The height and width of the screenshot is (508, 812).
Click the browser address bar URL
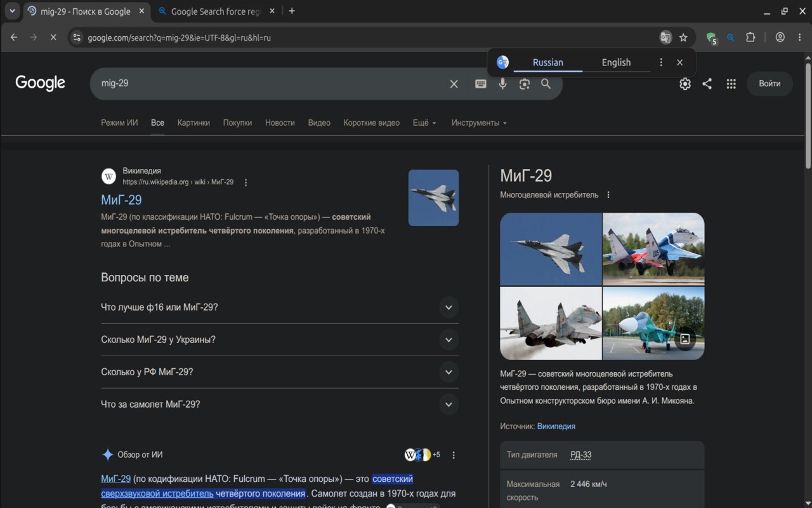[x=180, y=37]
